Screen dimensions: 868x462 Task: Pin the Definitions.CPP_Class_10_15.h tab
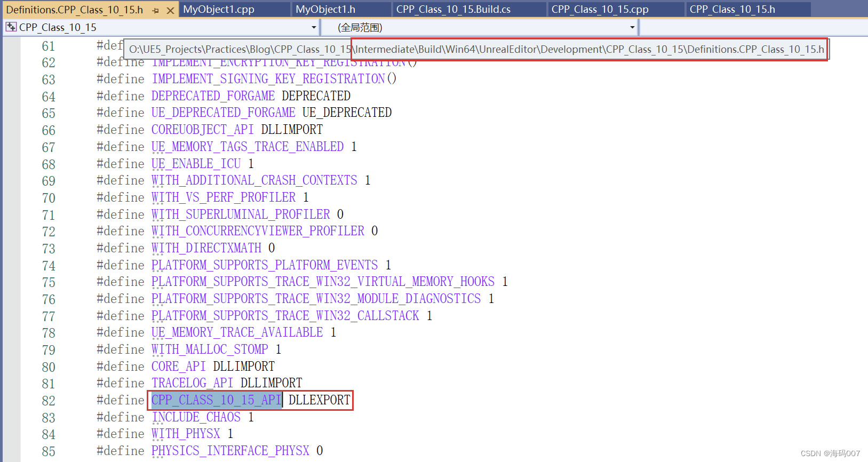[155, 10]
